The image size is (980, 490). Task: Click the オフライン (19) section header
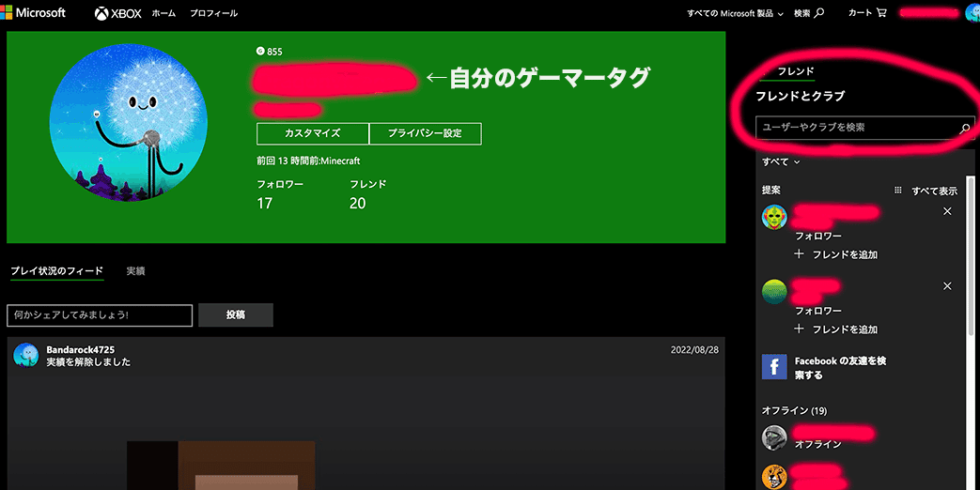794,411
